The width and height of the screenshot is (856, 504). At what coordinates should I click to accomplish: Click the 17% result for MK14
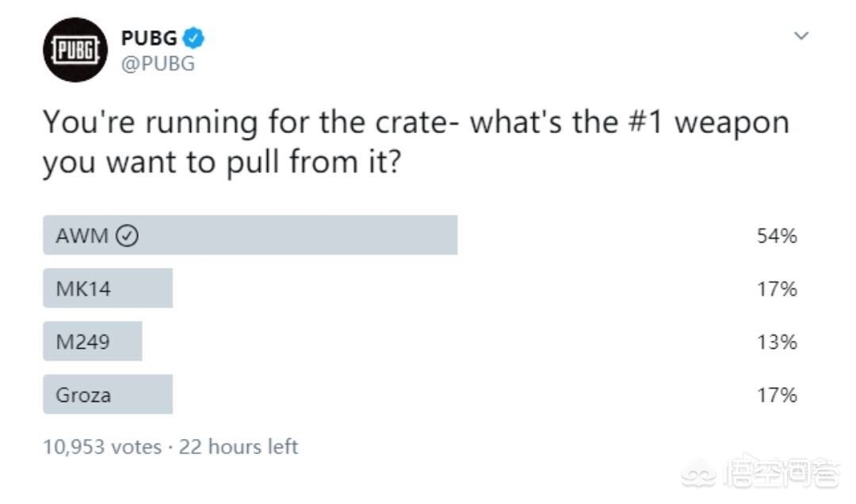coord(776,288)
